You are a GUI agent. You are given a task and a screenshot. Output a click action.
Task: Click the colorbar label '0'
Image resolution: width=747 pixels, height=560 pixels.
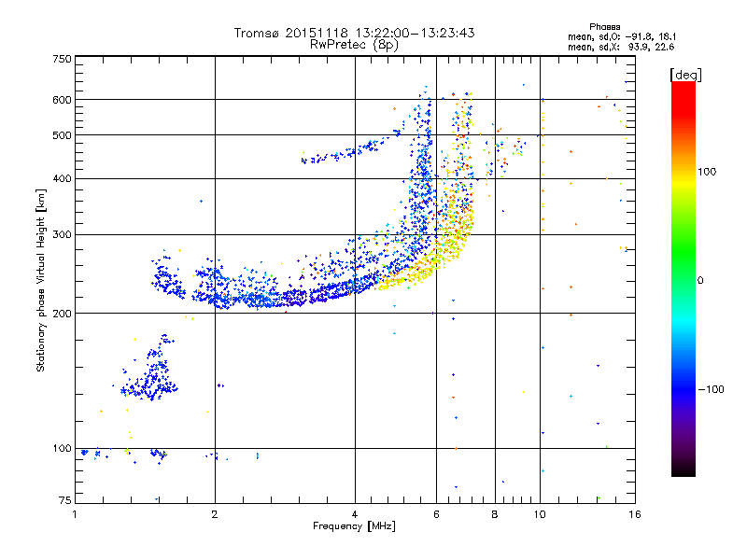pyautogui.click(x=700, y=280)
